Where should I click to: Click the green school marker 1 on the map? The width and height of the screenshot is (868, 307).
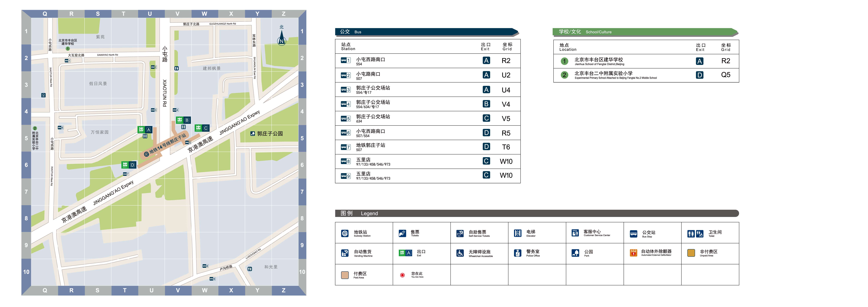click(68, 49)
